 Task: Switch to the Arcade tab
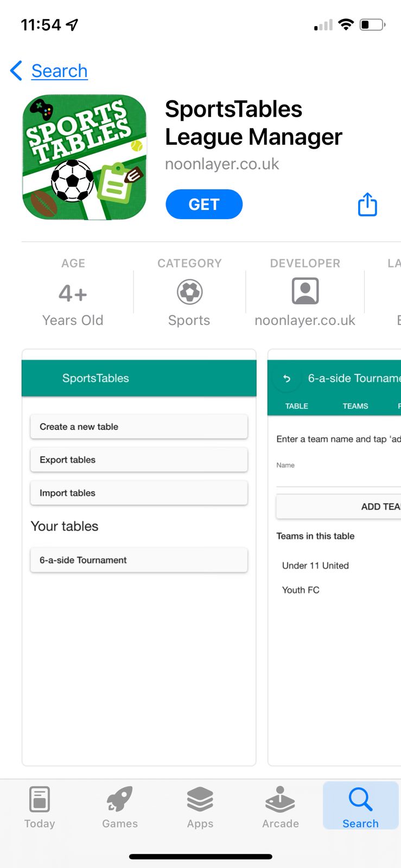pyautogui.click(x=281, y=807)
